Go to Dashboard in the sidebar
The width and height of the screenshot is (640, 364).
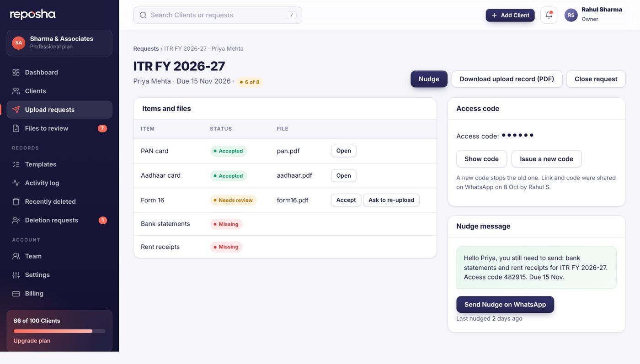(x=59, y=72)
